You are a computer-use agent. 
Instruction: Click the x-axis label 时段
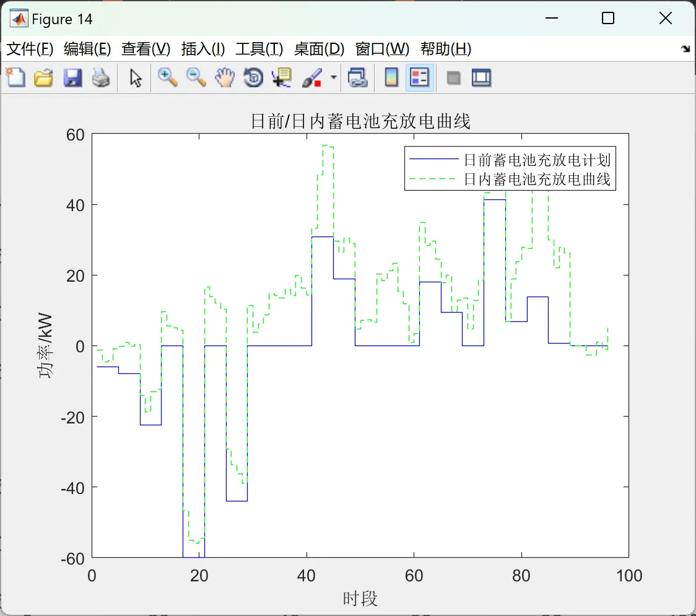(360, 599)
